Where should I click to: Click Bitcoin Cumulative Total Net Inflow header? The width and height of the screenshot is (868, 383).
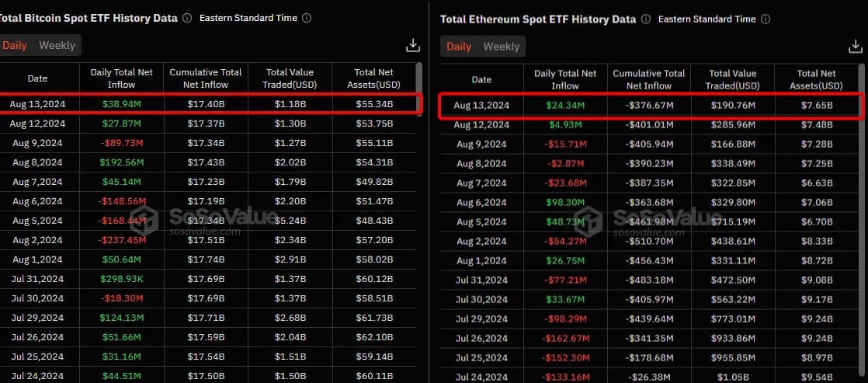point(206,78)
